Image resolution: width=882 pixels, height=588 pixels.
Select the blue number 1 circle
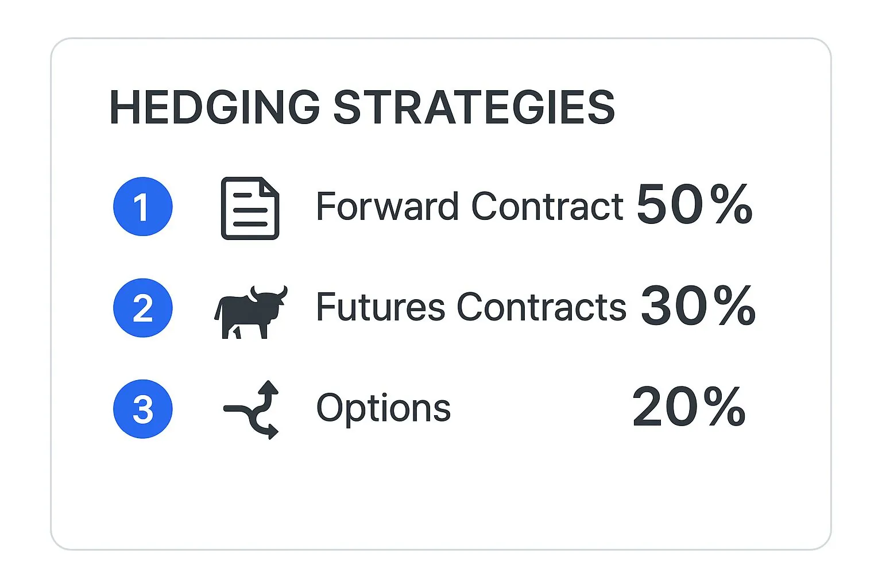[x=143, y=207]
